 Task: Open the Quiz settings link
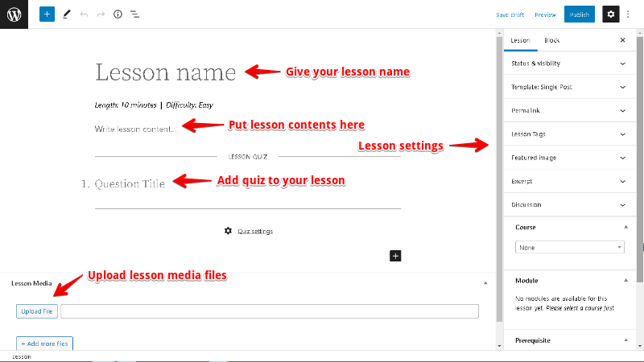(x=255, y=232)
